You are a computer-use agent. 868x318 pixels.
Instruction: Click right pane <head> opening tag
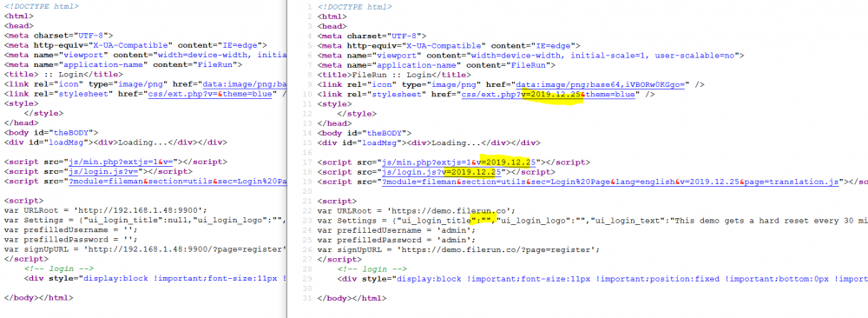tap(332, 26)
